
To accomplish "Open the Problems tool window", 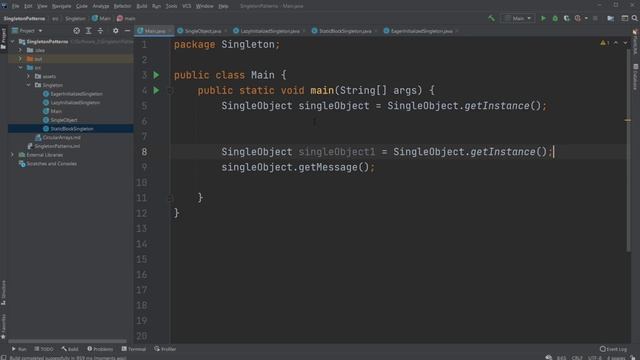I will click(x=100, y=349).
